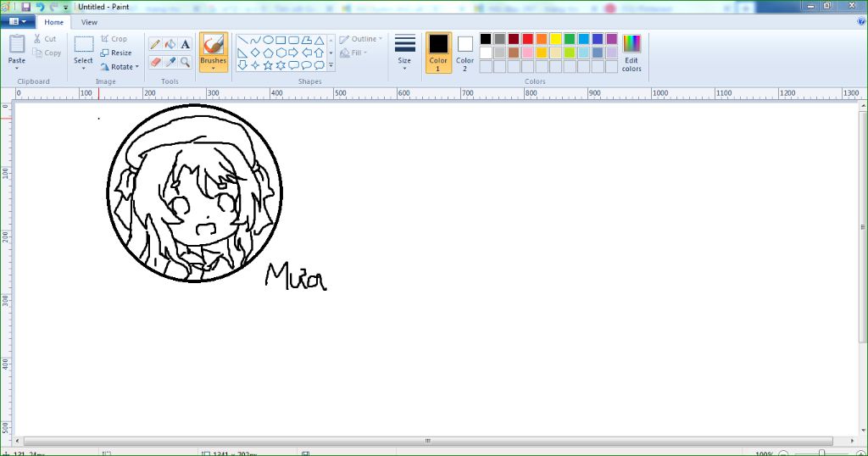Choose the Pentagon shape
Viewport: 868px width, 456px height.
[x=268, y=53]
